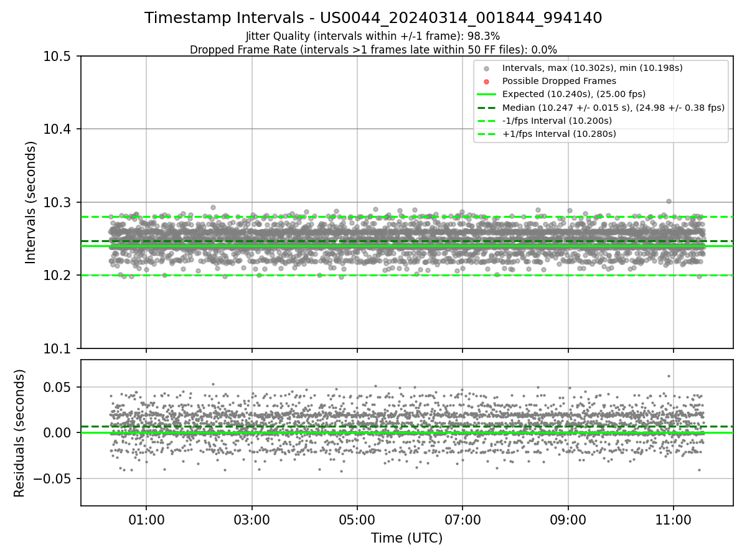Click the highest residual point near 11:00 in the residuals plot
This screenshot has height=560, width=747.
click(x=669, y=376)
